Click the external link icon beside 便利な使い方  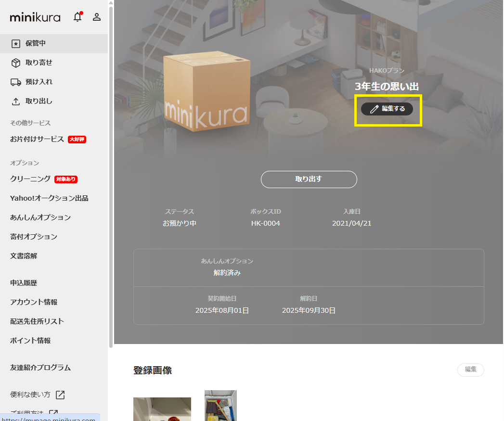point(60,395)
